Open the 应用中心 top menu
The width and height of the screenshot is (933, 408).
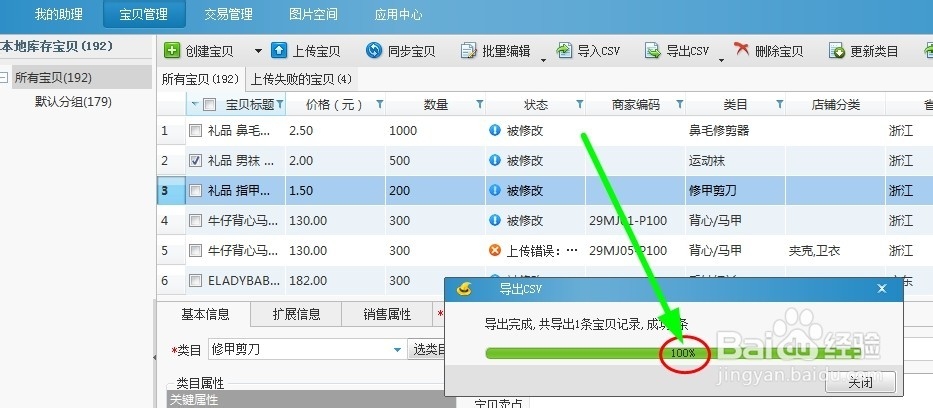coord(398,14)
